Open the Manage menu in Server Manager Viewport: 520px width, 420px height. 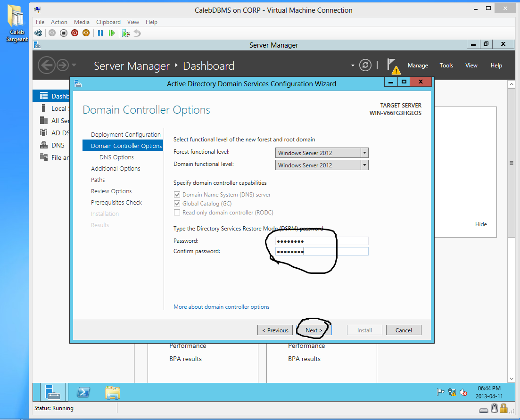point(418,66)
